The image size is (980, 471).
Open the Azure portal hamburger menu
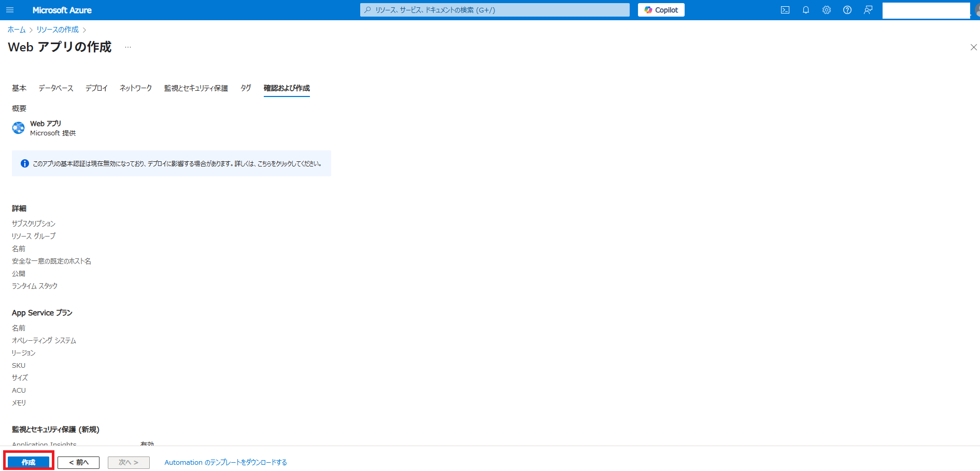pos(10,10)
